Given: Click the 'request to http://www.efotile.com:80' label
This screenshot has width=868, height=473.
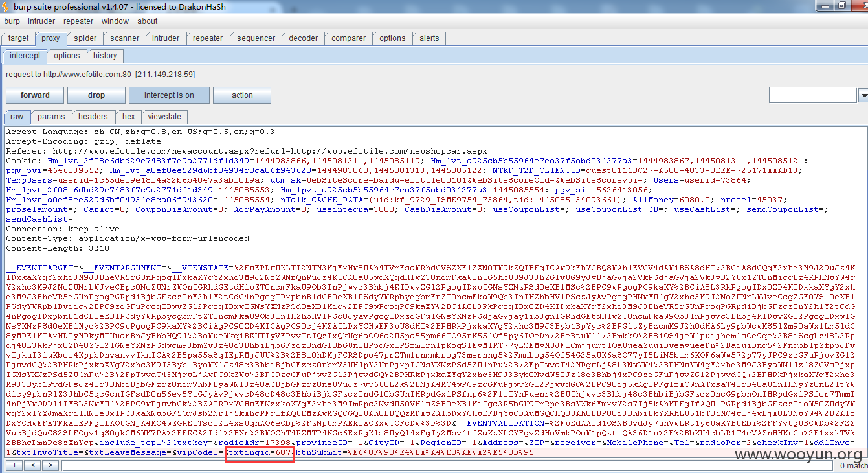Looking at the screenshot, I should (x=100, y=75).
